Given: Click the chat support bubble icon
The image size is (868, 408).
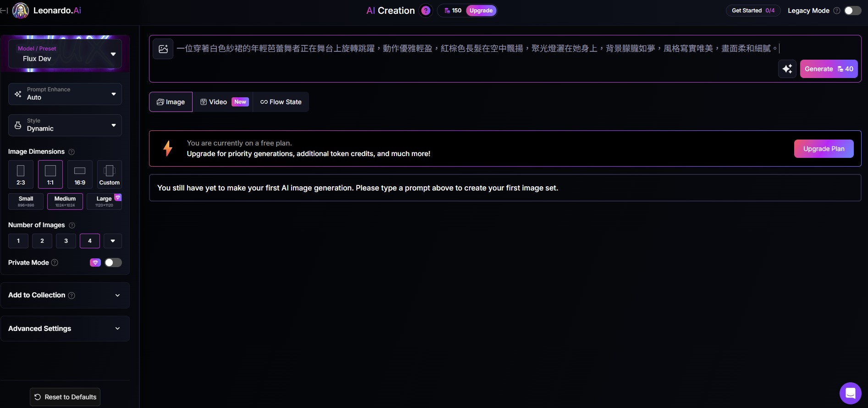Looking at the screenshot, I should tap(850, 393).
